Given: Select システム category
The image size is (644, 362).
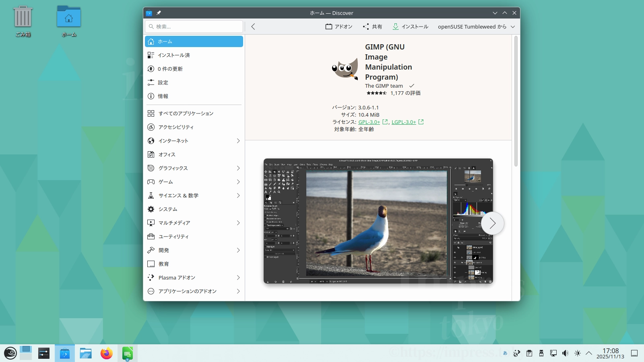Looking at the screenshot, I should pyautogui.click(x=194, y=209).
